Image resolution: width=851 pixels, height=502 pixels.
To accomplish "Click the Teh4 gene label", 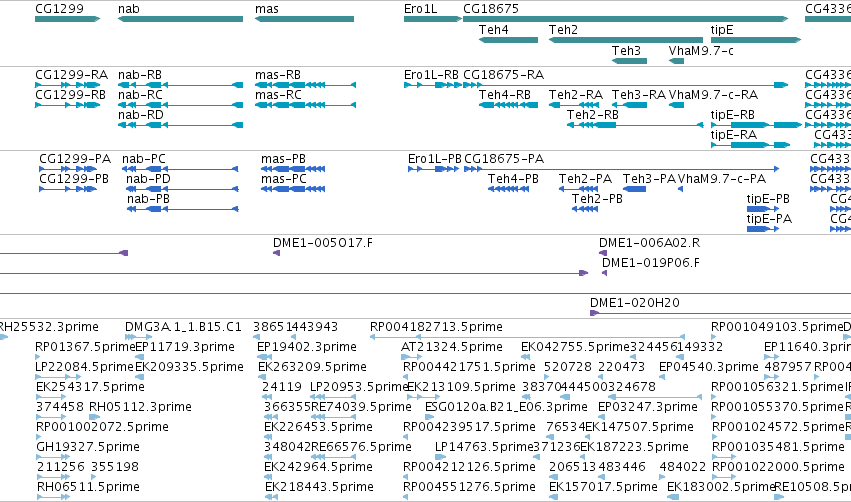I will [x=494, y=30].
